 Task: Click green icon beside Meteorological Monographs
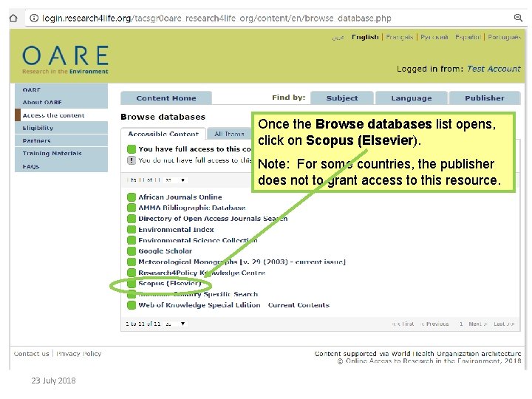[x=132, y=262]
